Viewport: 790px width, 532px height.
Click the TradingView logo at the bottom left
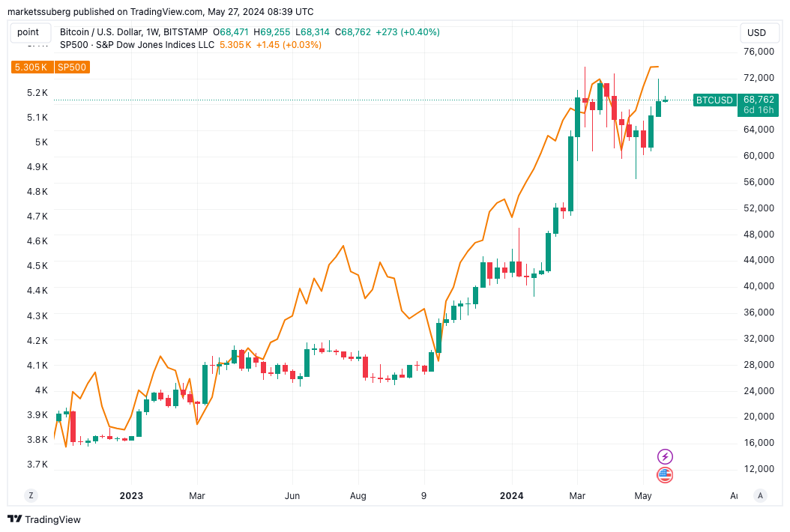(44, 519)
